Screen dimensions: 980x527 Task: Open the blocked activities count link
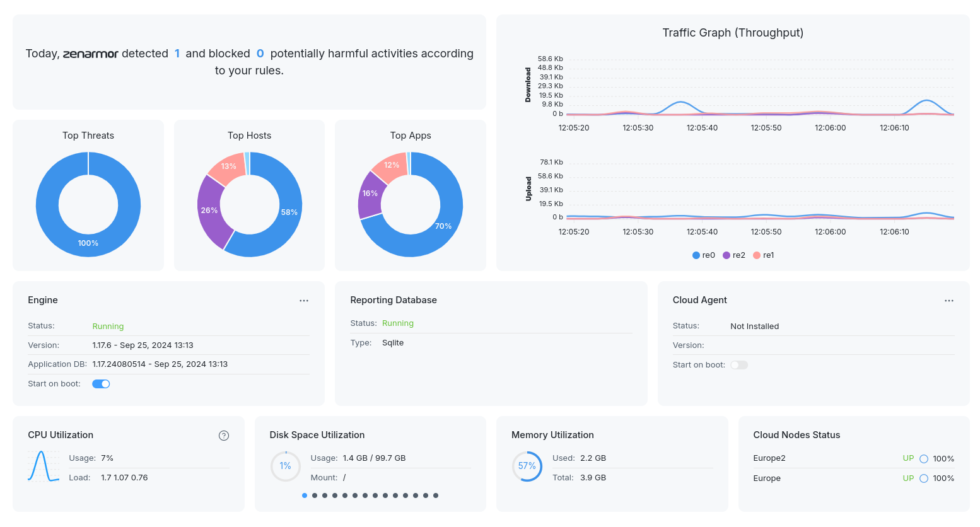(x=260, y=54)
